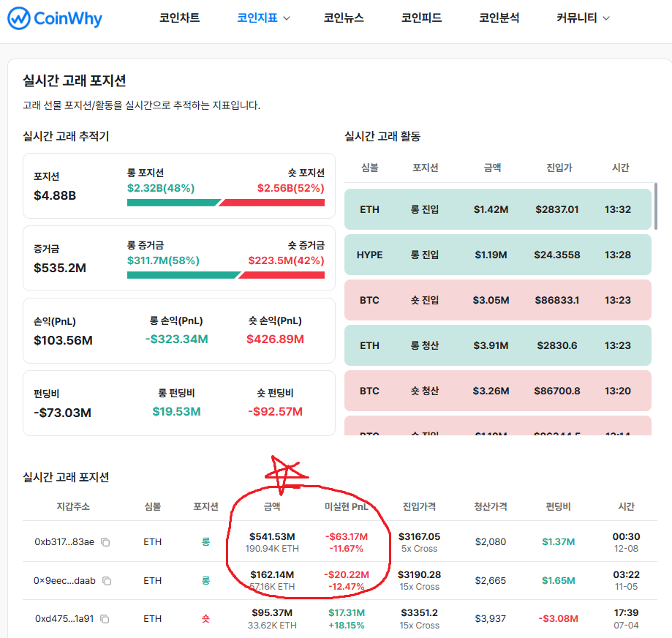Click the CoinWhy logo icon

coord(18,18)
